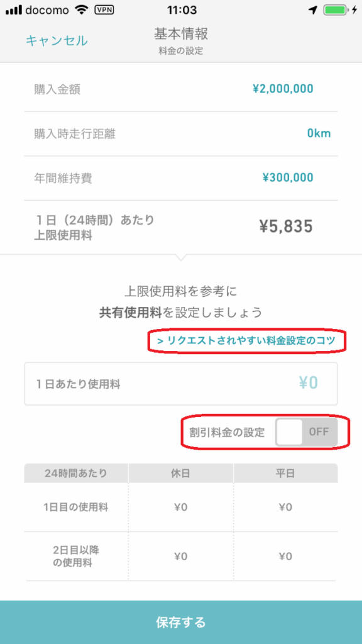Enable the 割引料金の設定 switch
Image resolution: width=362 pixels, height=644 pixels.
click(x=307, y=431)
